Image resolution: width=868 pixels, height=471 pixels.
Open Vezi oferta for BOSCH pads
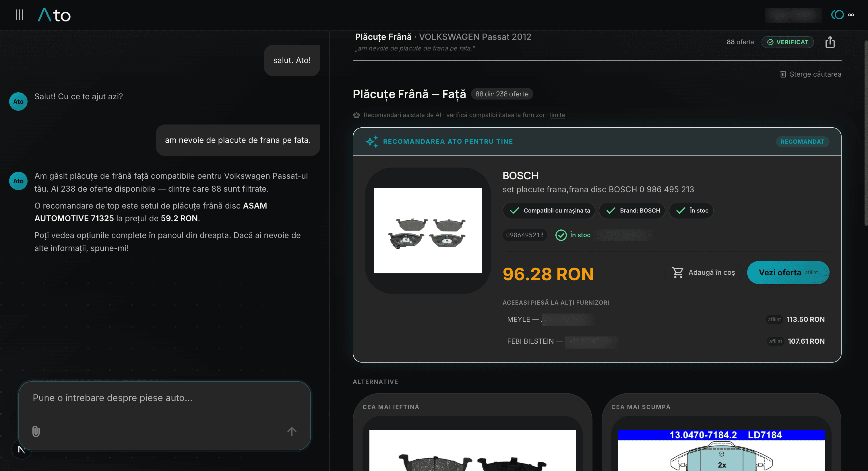[788, 273]
